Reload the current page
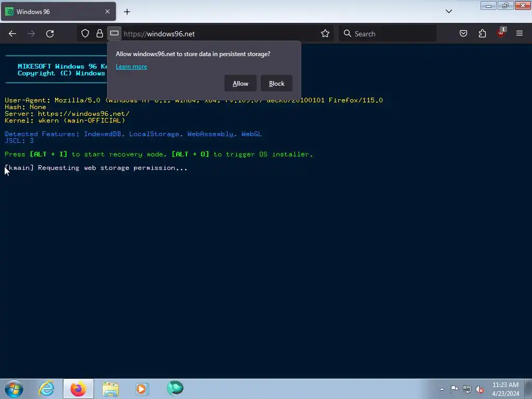 coord(50,34)
